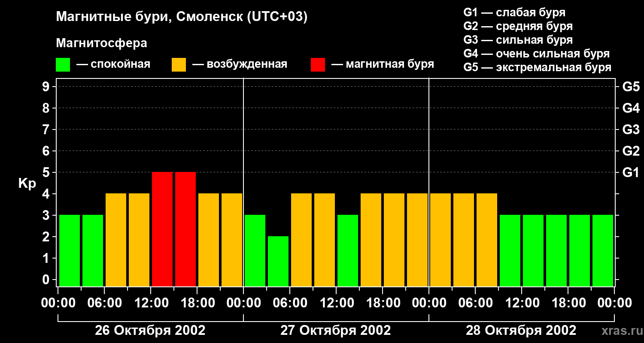Click the title 'Магнитные бури, Смоленск (UTC+03)'

point(182,17)
